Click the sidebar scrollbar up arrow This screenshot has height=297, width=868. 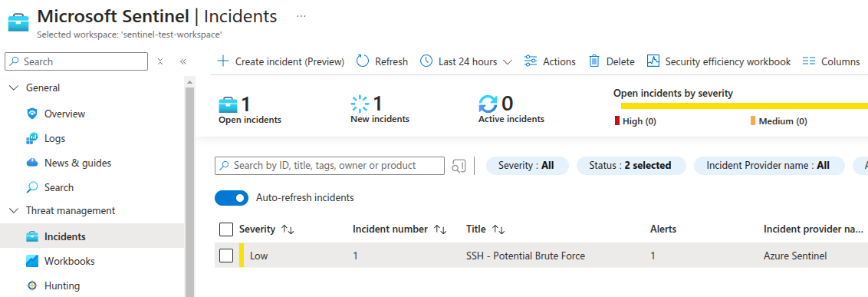tap(190, 83)
